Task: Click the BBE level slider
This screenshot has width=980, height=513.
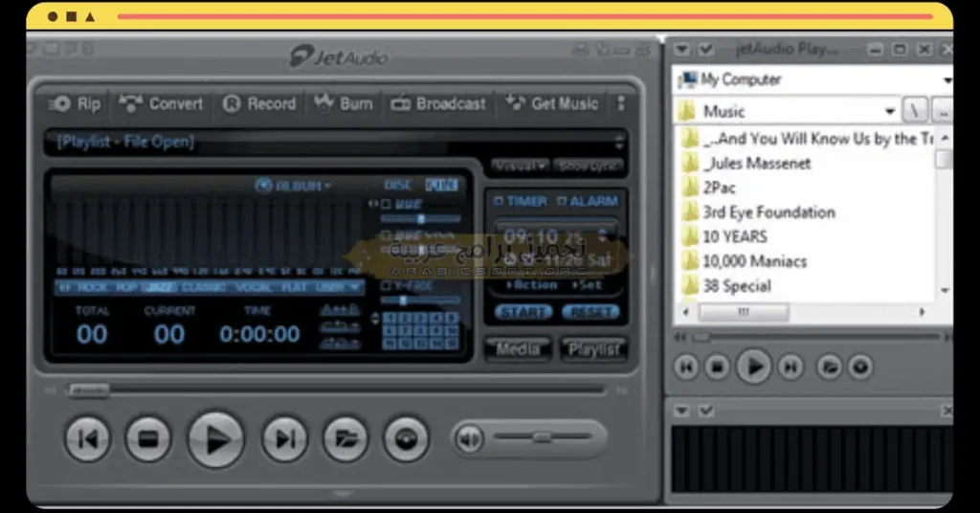Action: tap(420, 219)
